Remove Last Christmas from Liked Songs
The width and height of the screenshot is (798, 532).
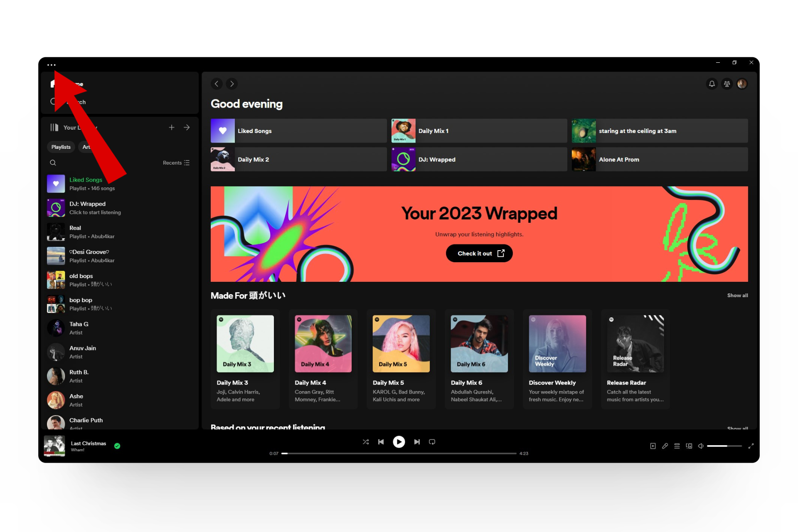pos(117,446)
